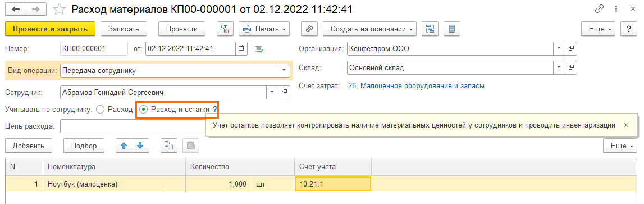The image size is (644, 204).
Task: Open the top Еще menu
Action: [598, 29]
